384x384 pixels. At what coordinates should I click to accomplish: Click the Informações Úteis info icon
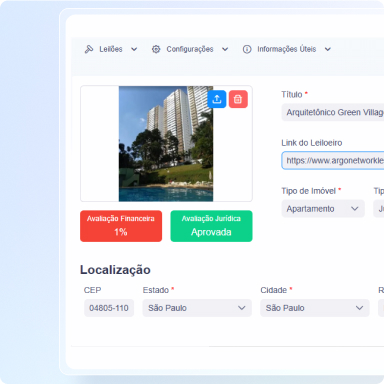(247, 49)
